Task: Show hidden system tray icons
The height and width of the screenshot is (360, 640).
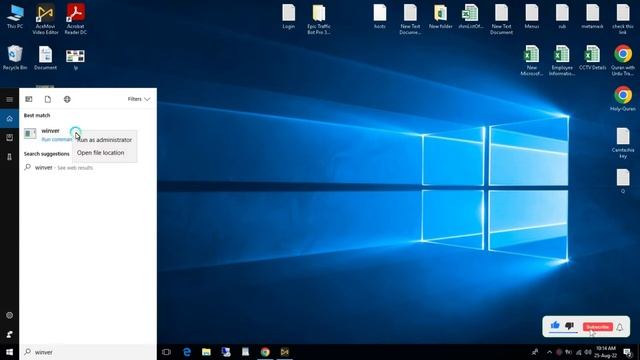Action: (549, 352)
